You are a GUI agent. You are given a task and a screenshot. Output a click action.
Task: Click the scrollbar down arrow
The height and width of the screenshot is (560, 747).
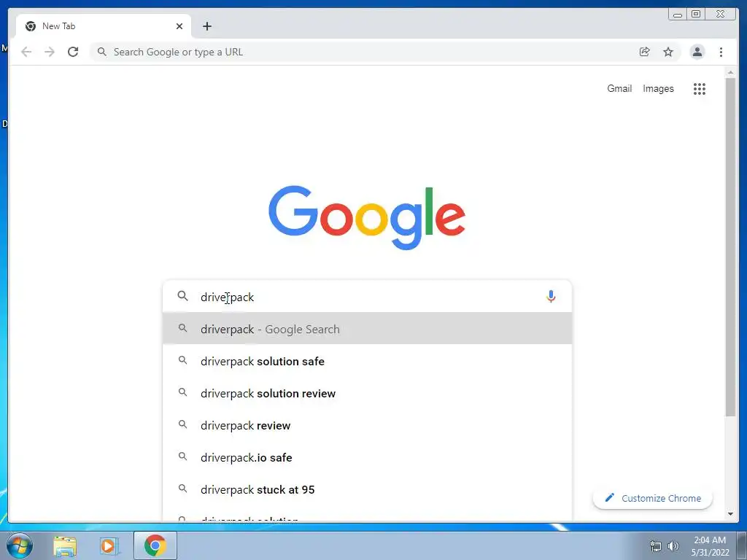(x=730, y=514)
